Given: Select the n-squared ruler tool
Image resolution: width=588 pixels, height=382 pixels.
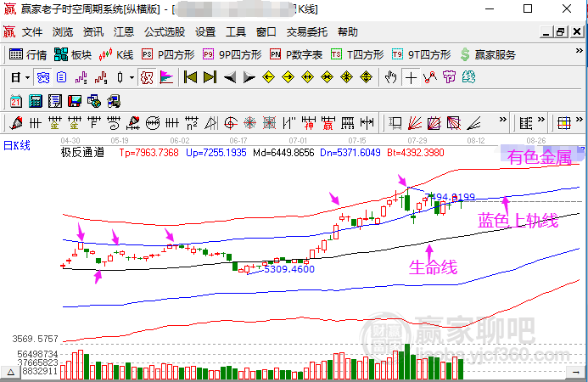Looking at the screenshot, I should 191,123.
